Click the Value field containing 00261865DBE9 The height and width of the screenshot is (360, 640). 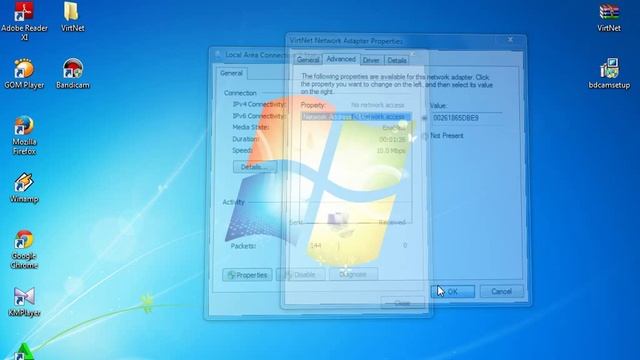point(467,118)
